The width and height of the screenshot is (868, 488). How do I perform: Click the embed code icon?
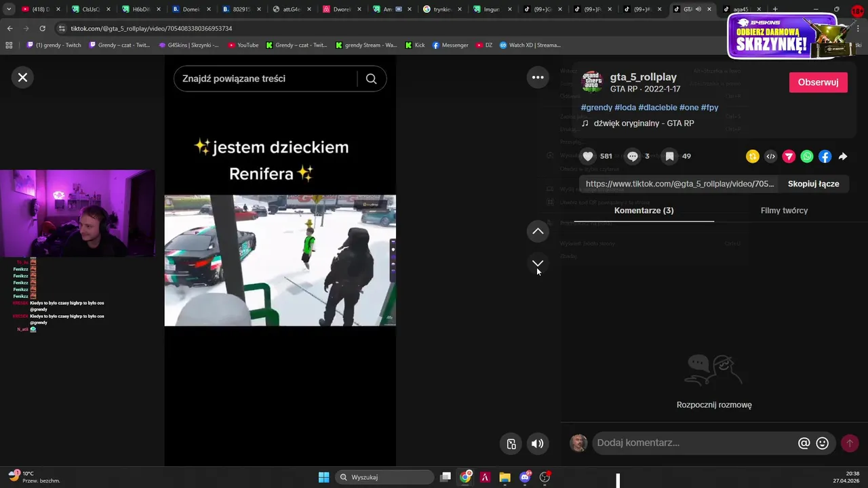(770, 157)
